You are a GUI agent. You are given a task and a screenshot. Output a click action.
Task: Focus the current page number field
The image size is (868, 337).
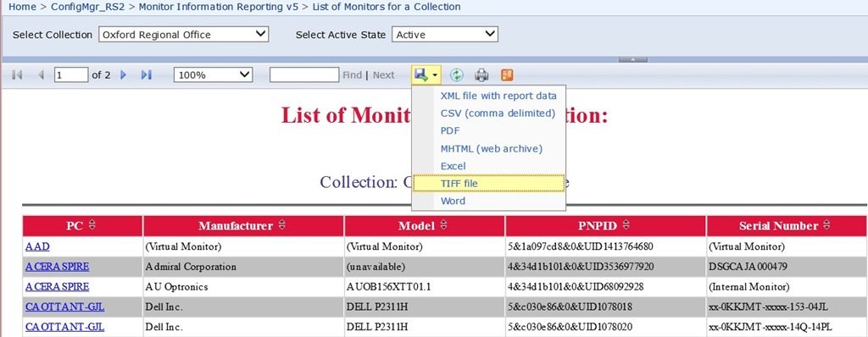pos(71,75)
